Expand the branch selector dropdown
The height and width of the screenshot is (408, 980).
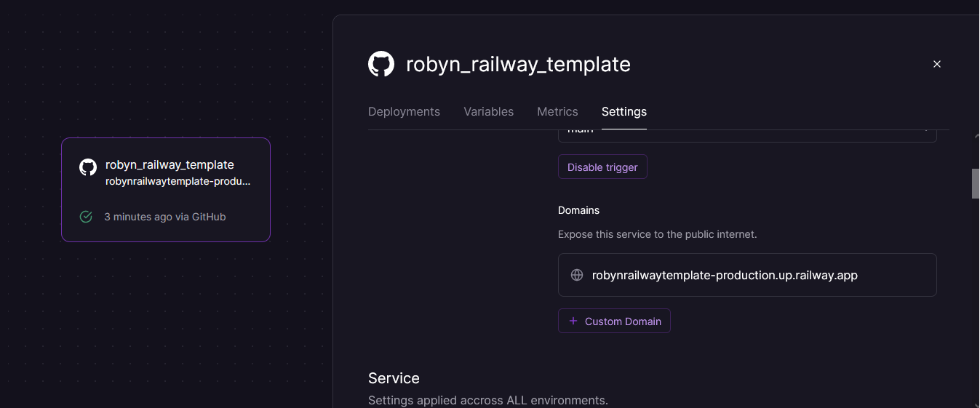click(746, 132)
